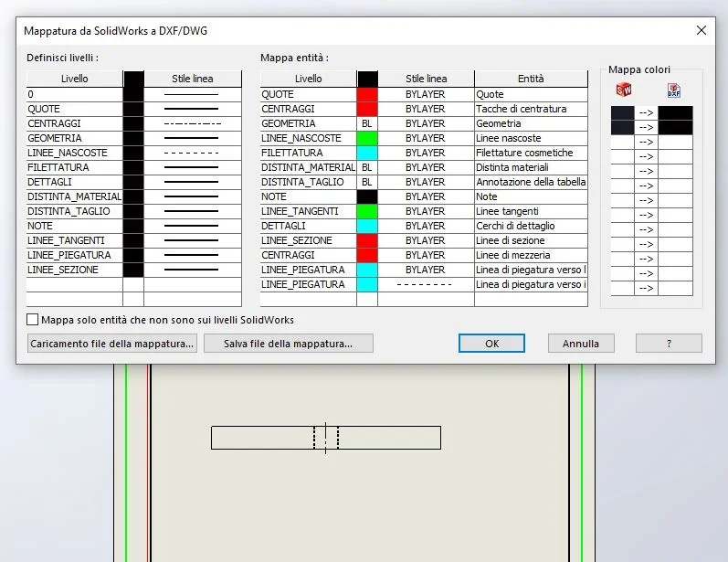
Task: Select LINEE_PIEGATURA layer in Definisci livelli
Action: tap(75, 255)
